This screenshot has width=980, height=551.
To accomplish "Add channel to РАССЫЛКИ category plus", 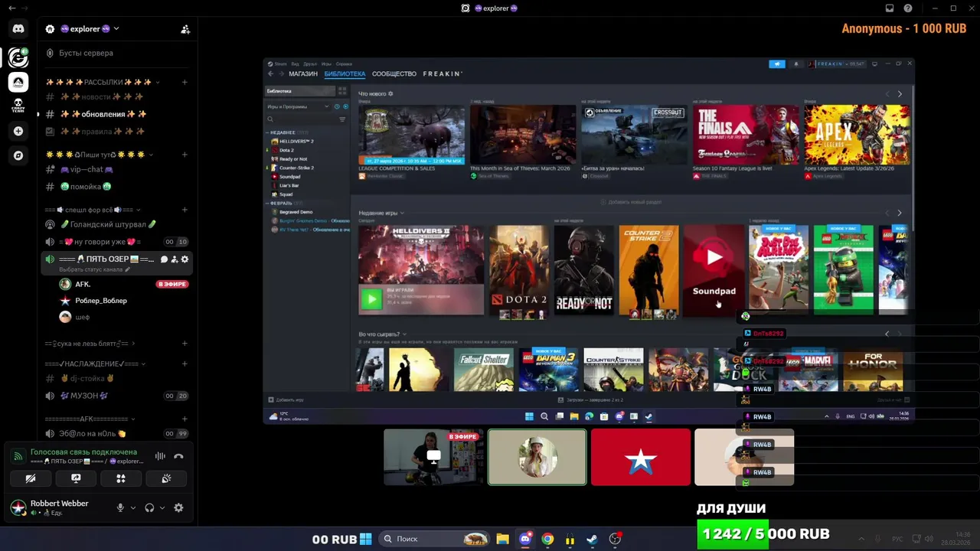I will pos(185,82).
